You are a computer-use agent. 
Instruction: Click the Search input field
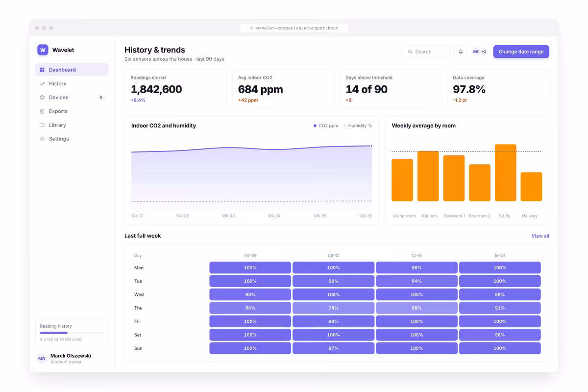click(x=426, y=51)
